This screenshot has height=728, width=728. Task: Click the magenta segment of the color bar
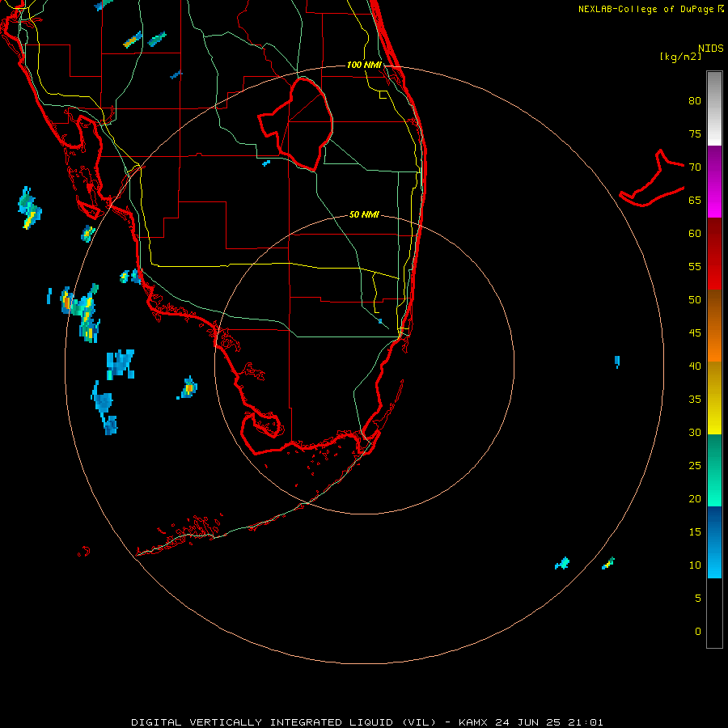(x=714, y=181)
